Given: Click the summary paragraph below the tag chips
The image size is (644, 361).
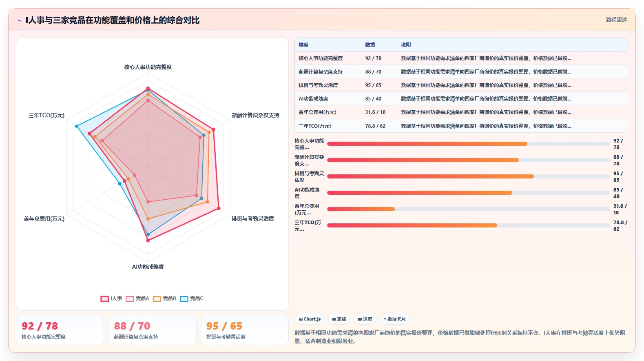Looking at the screenshot, I should [461, 337].
